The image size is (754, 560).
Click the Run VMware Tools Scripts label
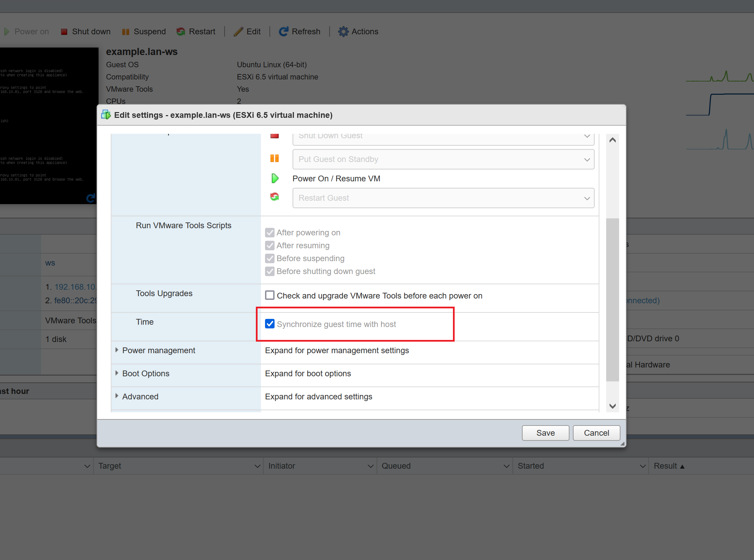[x=183, y=225]
